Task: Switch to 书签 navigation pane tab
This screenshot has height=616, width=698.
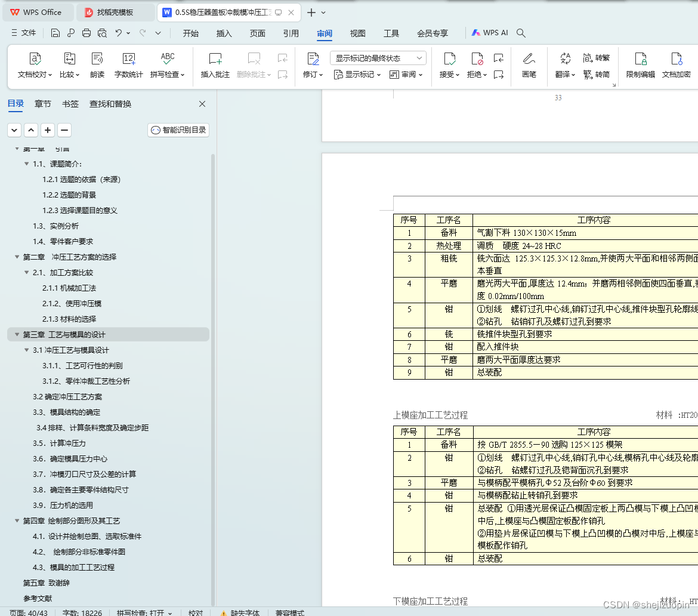Action: (x=70, y=104)
